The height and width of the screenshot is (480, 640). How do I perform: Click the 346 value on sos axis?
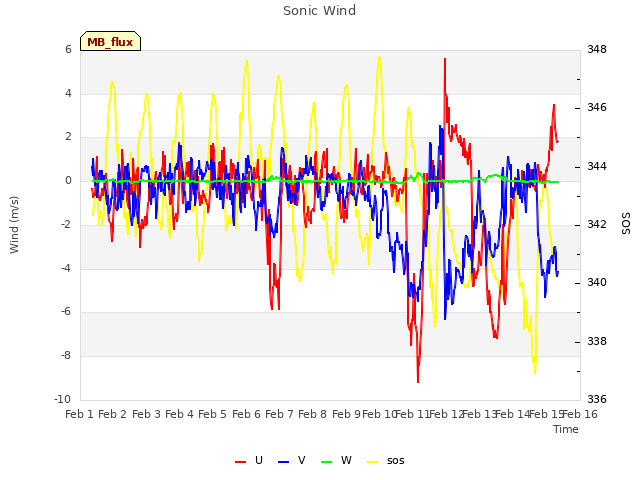pyautogui.click(x=597, y=108)
